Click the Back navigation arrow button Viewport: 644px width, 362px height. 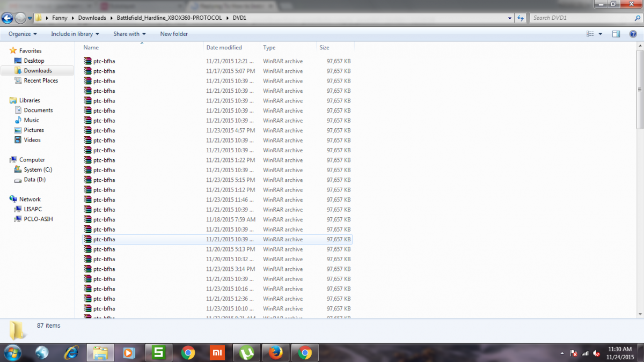[x=7, y=18]
